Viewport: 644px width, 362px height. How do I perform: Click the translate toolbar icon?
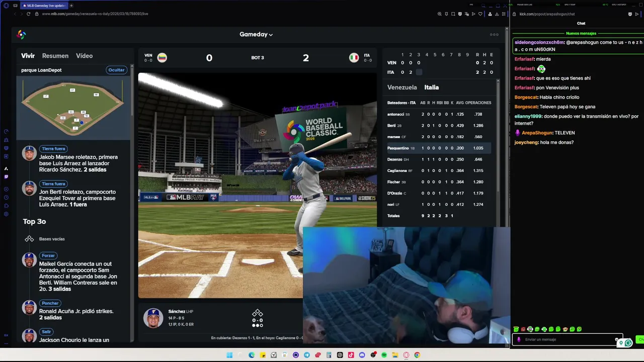click(466, 14)
